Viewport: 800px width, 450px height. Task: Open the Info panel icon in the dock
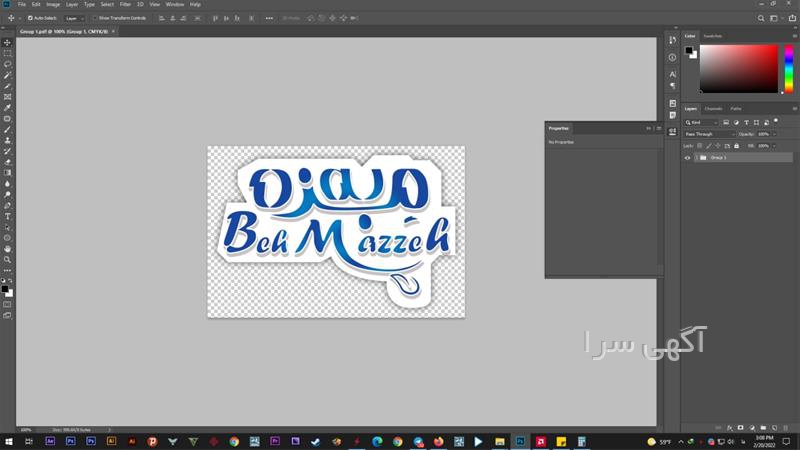tap(672, 58)
